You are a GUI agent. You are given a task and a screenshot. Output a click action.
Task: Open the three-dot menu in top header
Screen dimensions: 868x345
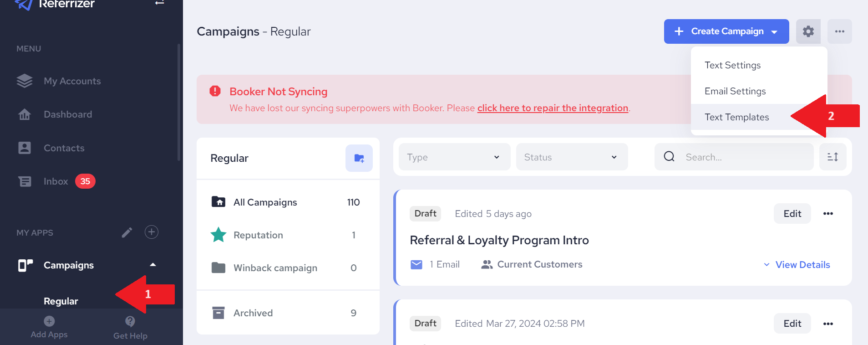pos(839,31)
